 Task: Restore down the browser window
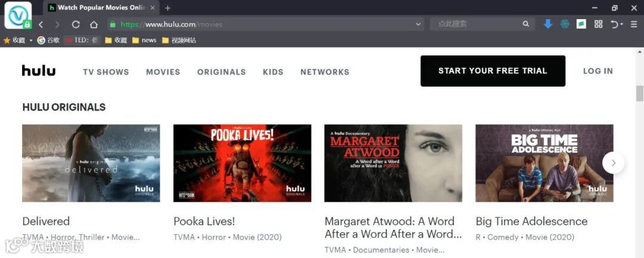tap(614, 8)
